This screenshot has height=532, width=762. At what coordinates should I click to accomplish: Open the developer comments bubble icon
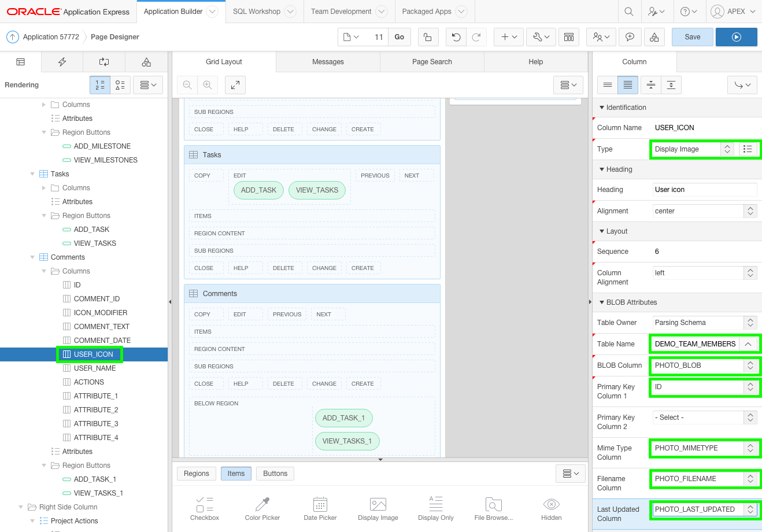630,37
